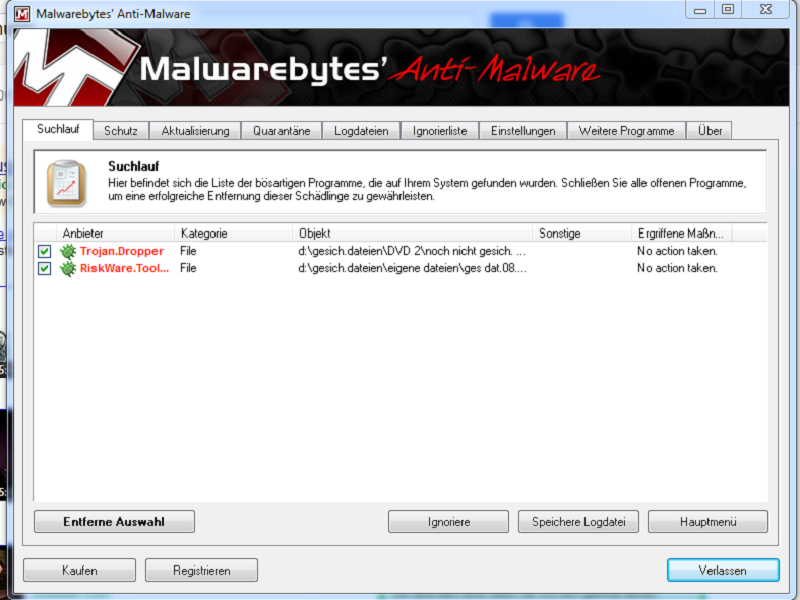The width and height of the screenshot is (800, 600).
Task: Click the Verlassen button
Action: (x=723, y=570)
